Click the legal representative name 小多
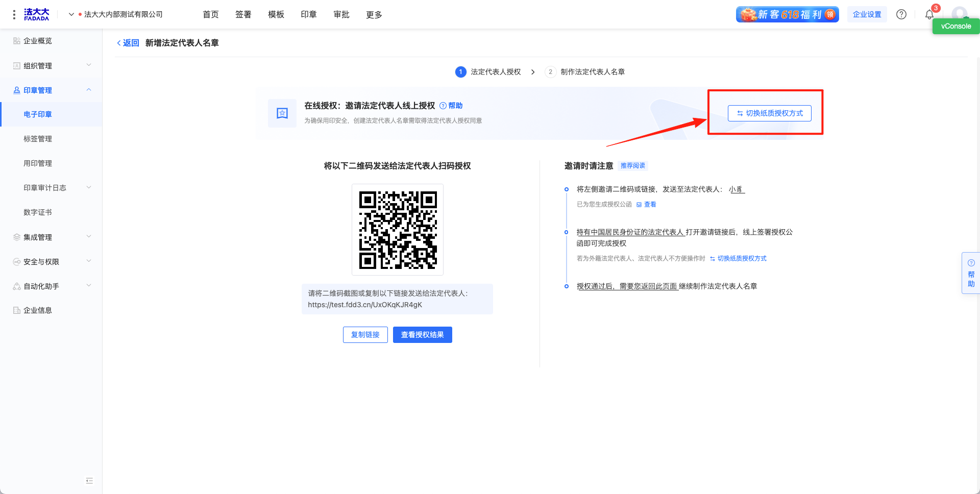Image resolution: width=980 pixels, height=494 pixels. [x=737, y=189]
